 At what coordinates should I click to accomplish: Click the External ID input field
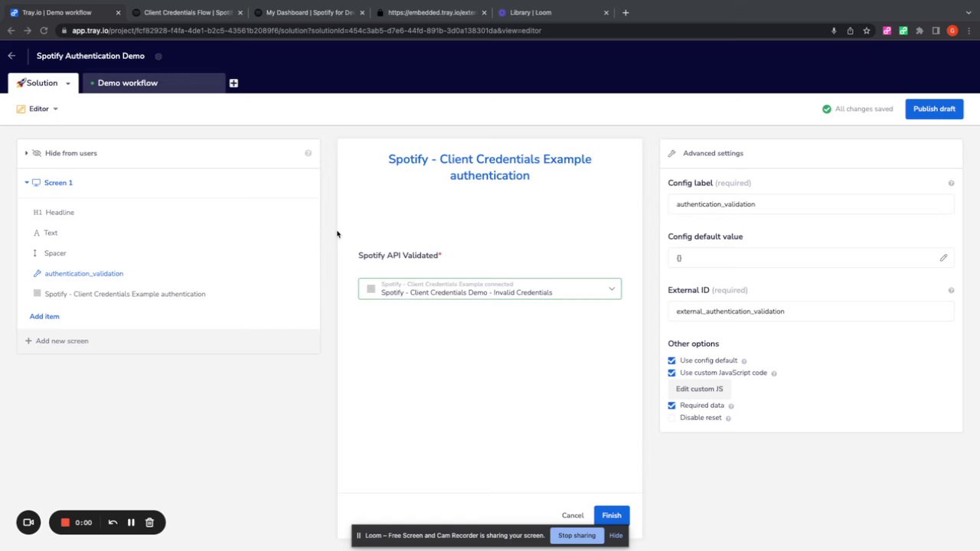click(x=811, y=311)
